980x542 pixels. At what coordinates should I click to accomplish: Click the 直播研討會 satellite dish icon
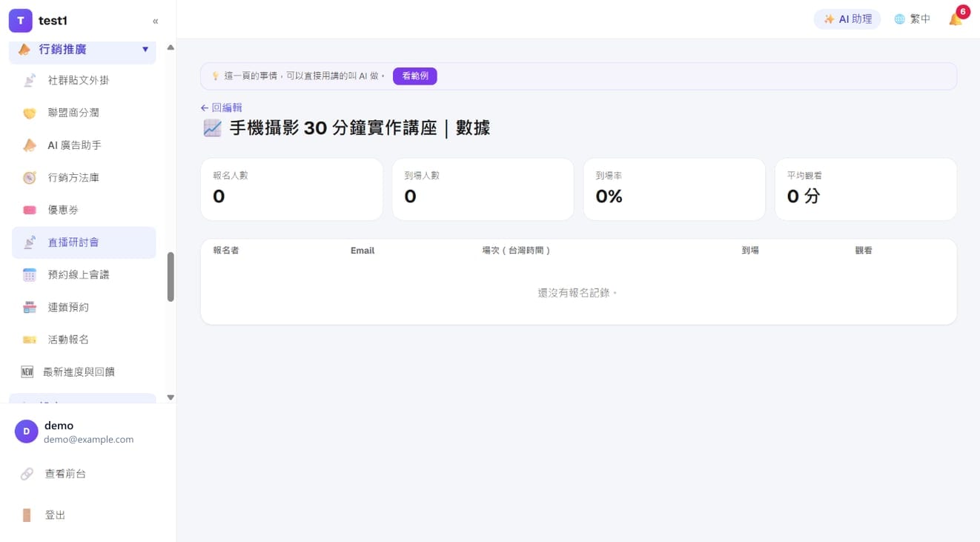[30, 242]
